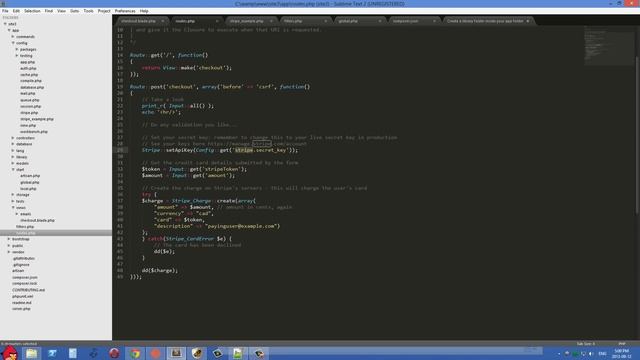The height and width of the screenshot is (360, 640).
Task: Open the Help menu
Action: [x=144, y=11]
